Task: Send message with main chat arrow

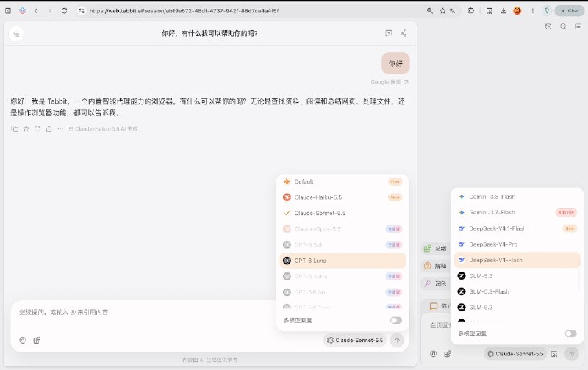Action: pyautogui.click(x=397, y=340)
